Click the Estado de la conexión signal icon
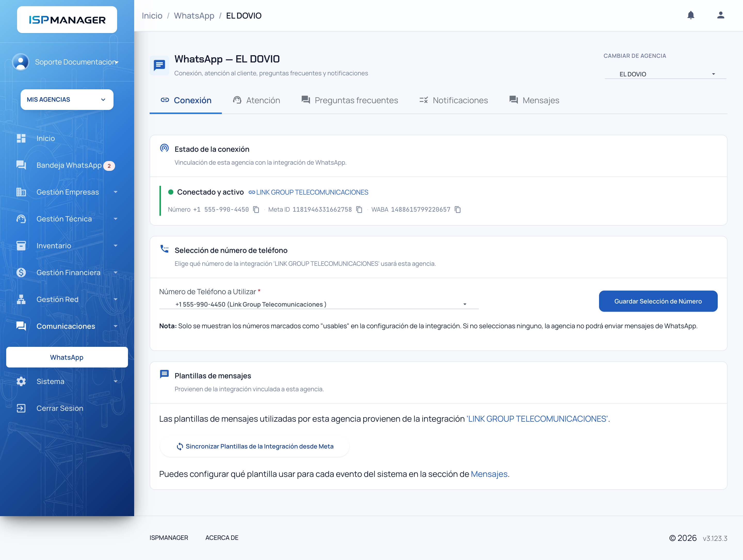Screen dimensions: 743x560 164,148
